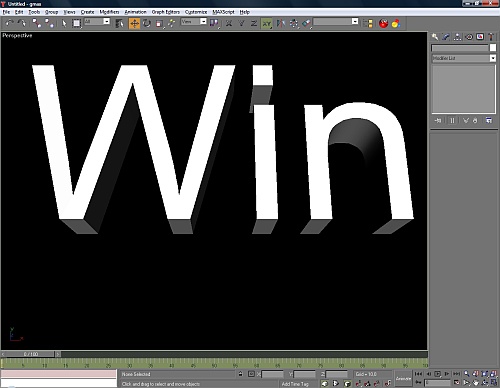Switch to the Modify command panel tab

tap(446, 37)
